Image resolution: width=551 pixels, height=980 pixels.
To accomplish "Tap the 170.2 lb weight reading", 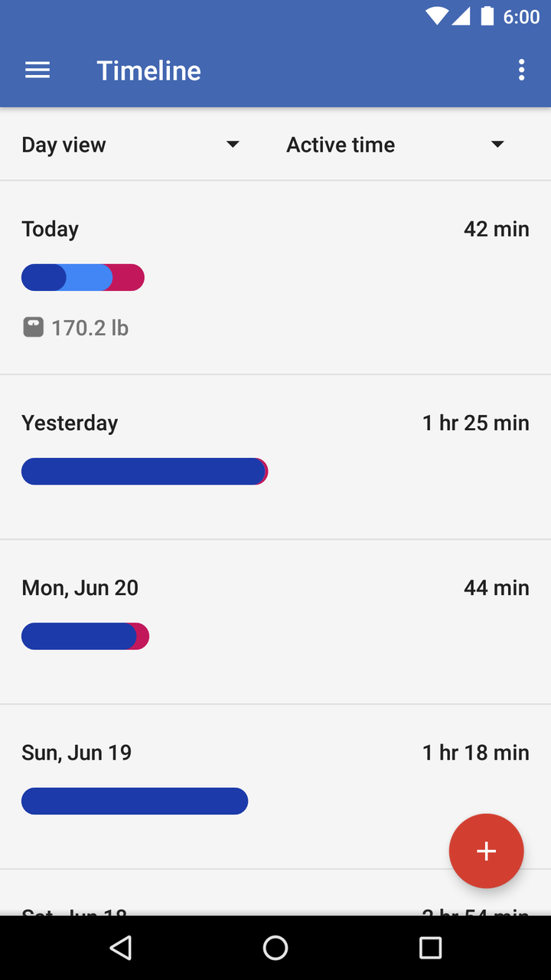I will [x=90, y=328].
